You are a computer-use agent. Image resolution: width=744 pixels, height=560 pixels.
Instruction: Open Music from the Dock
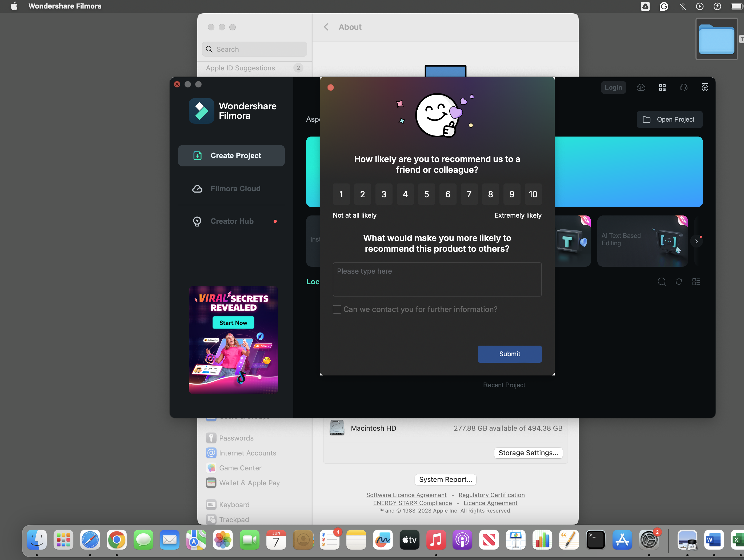(x=436, y=540)
